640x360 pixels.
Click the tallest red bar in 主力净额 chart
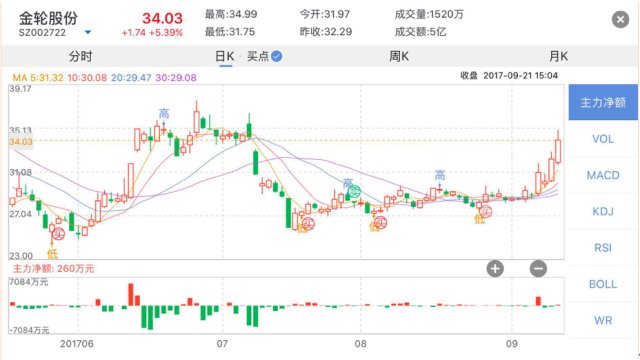(131, 294)
